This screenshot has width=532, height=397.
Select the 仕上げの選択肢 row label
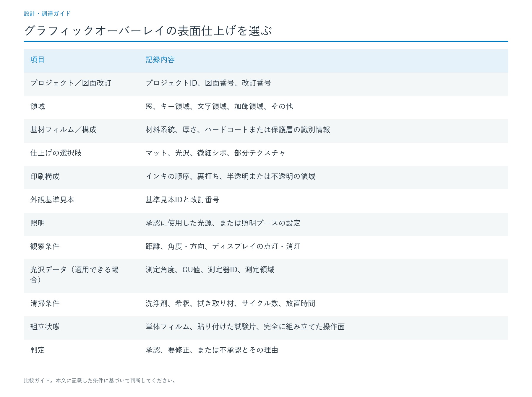[x=56, y=153]
